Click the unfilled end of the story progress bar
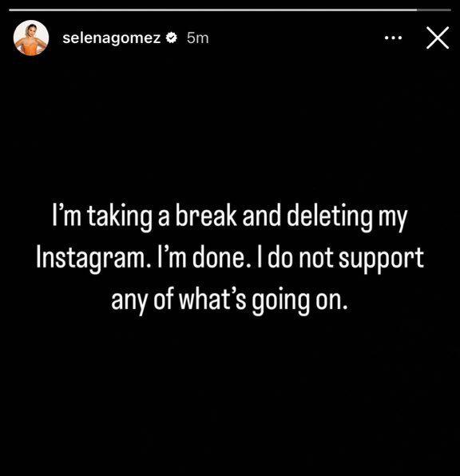The width and height of the screenshot is (460, 476). 434,10
